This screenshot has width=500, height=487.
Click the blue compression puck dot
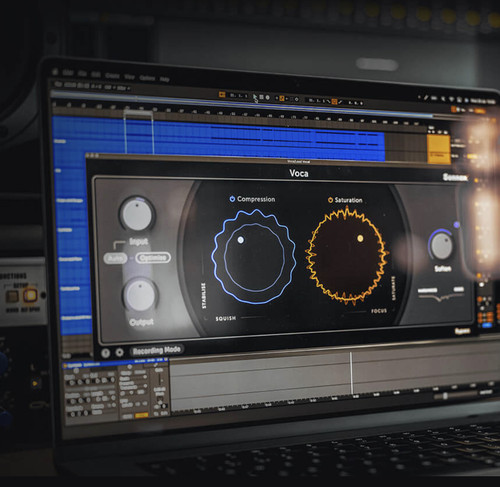tap(241, 240)
